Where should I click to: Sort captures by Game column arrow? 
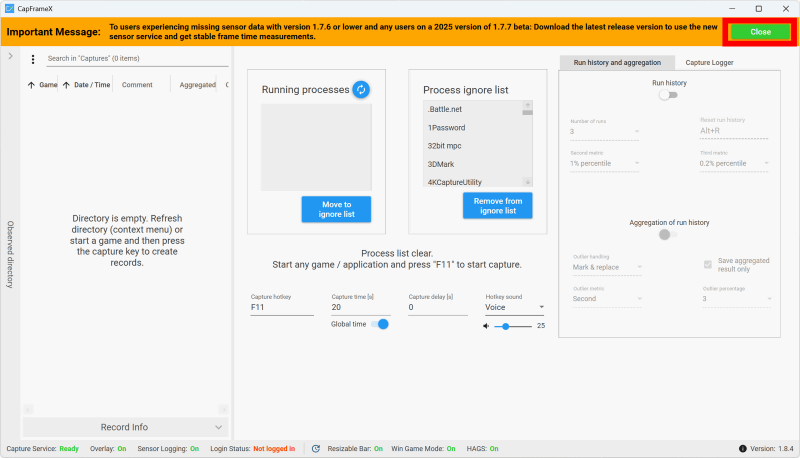[x=31, y=86]
